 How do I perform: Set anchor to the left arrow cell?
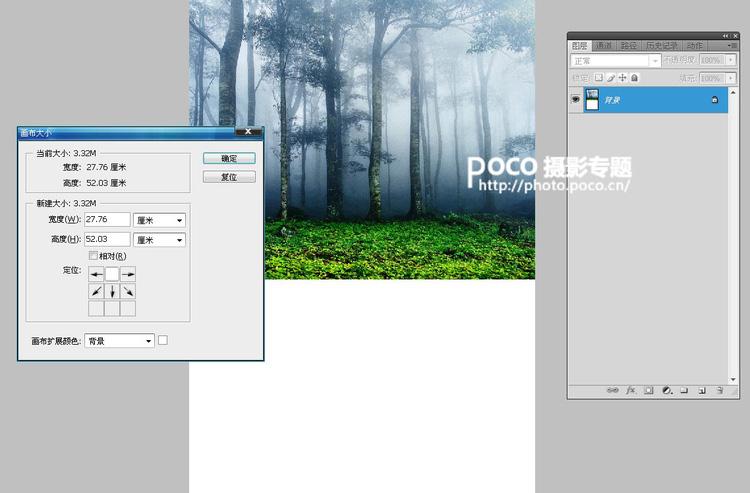coord(97,274)
